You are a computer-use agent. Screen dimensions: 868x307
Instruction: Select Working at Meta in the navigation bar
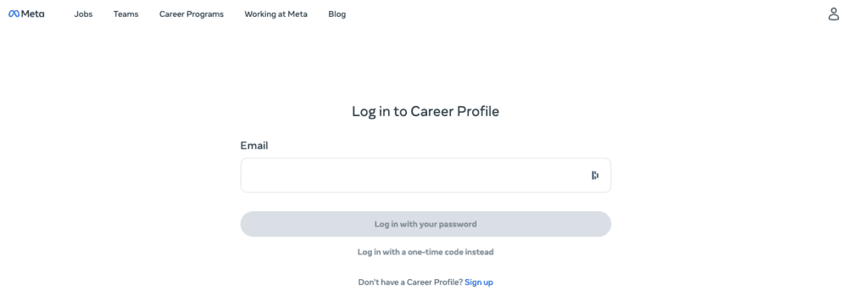(x=275, y=14)
